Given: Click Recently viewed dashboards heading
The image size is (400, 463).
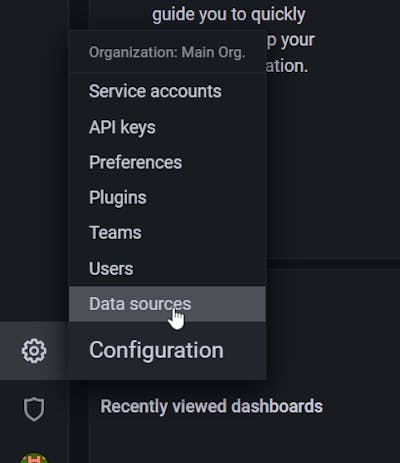Looking at the screenshot, I should pyautogui.click(x=212, y=406).
